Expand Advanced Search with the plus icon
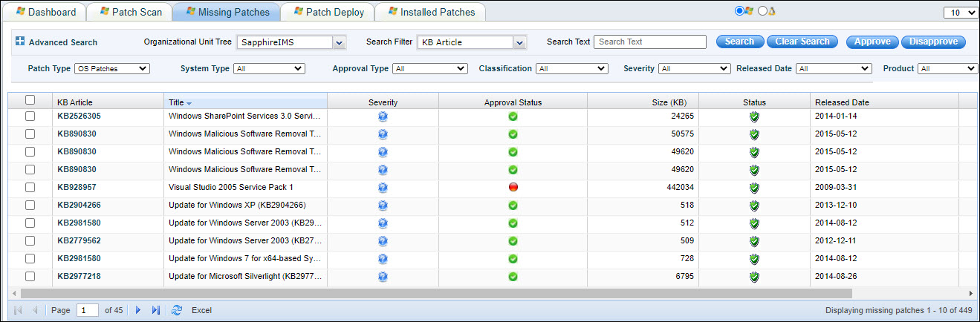980x322 pixels. (x=20, y=42)
